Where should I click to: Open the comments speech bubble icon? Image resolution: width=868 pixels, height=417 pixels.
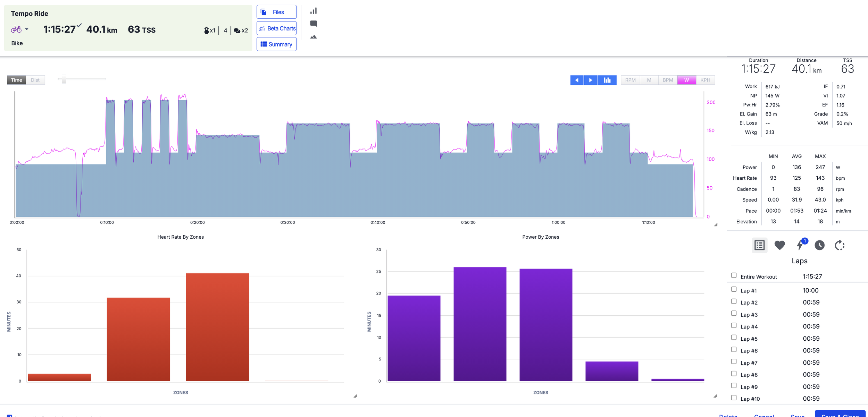coord(313,24)
